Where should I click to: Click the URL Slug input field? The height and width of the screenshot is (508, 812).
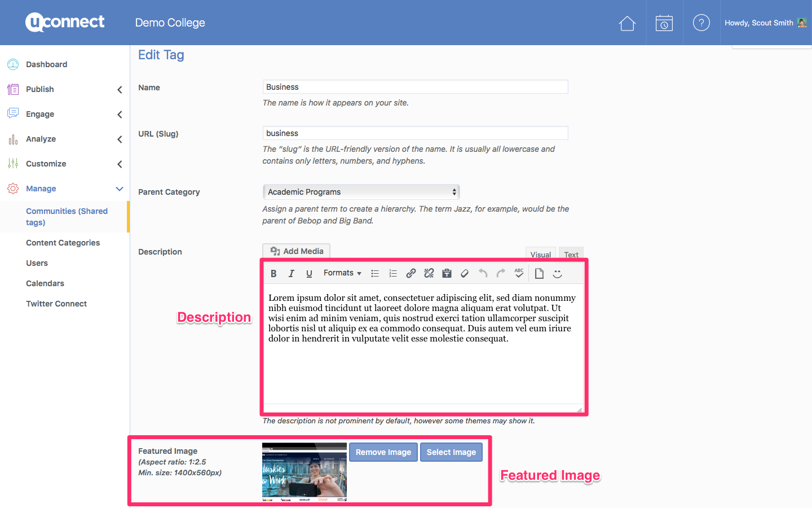pyautogui.click(x=415, y=133)
